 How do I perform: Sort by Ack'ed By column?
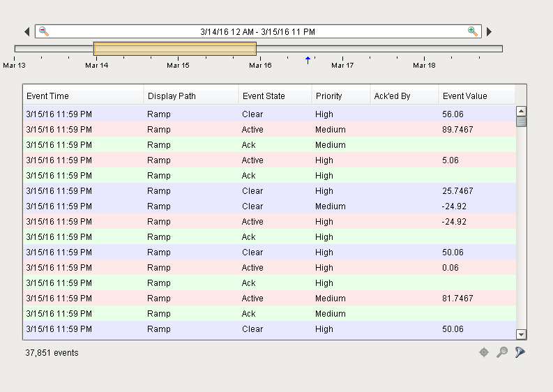404,96
